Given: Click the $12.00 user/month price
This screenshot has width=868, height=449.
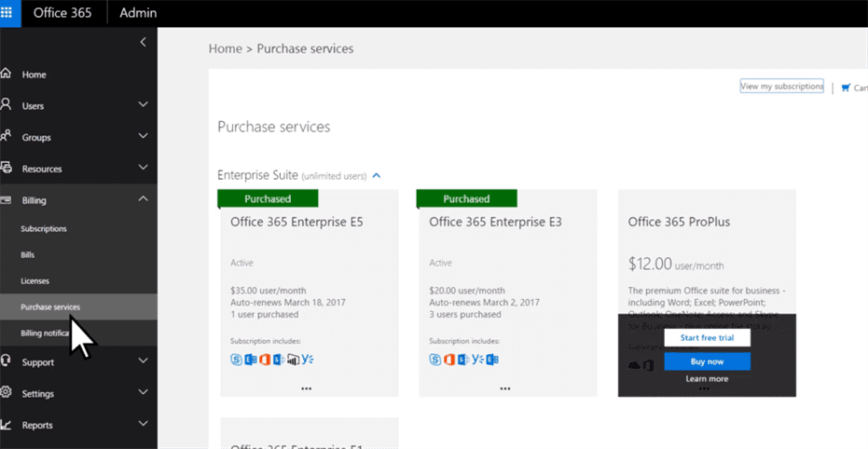Looking at the screenshot, I should (676, 264).
